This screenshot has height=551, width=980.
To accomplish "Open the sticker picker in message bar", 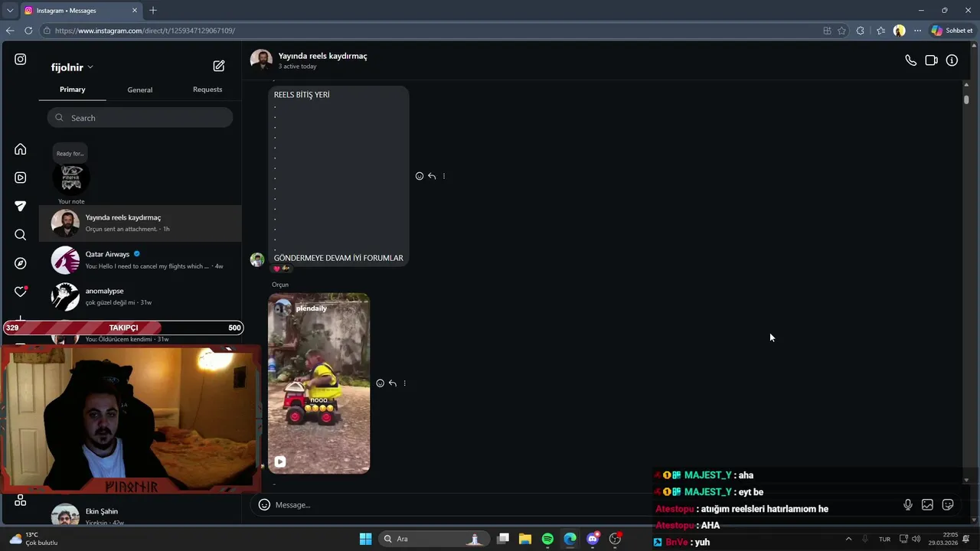I will (948, 504).
